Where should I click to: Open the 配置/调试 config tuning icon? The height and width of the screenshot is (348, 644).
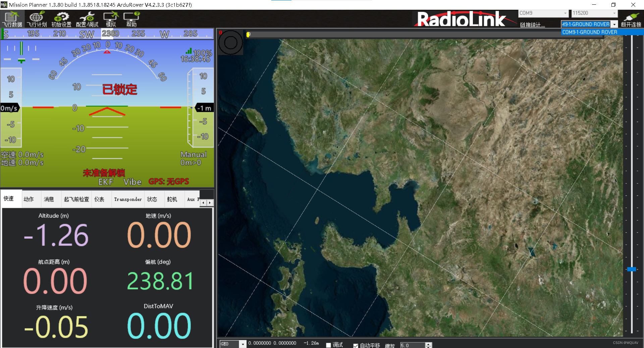[x=87, y=19]
